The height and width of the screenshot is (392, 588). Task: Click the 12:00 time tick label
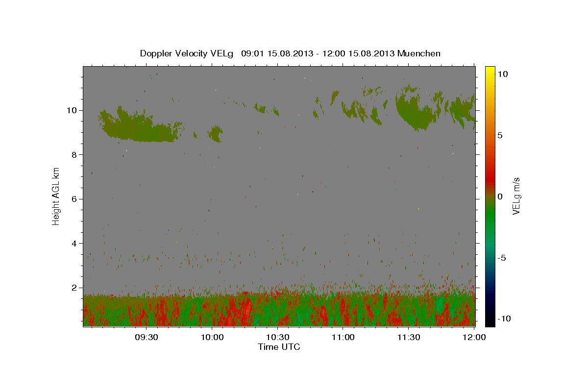click(x=474, y=337)
